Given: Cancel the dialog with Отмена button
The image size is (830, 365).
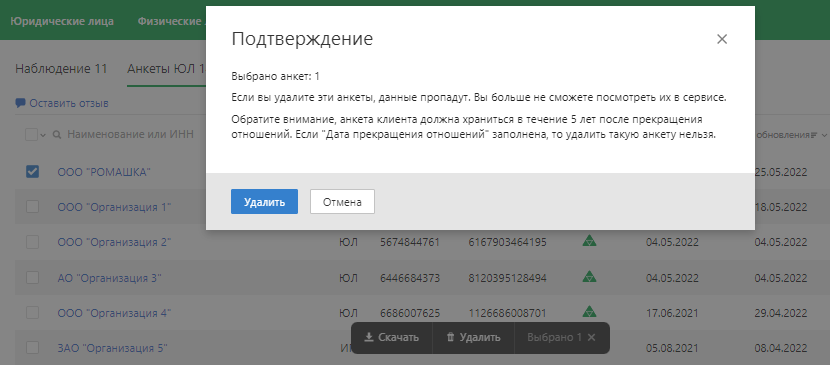Looking at the screenshot, I should tap(342, 202).
